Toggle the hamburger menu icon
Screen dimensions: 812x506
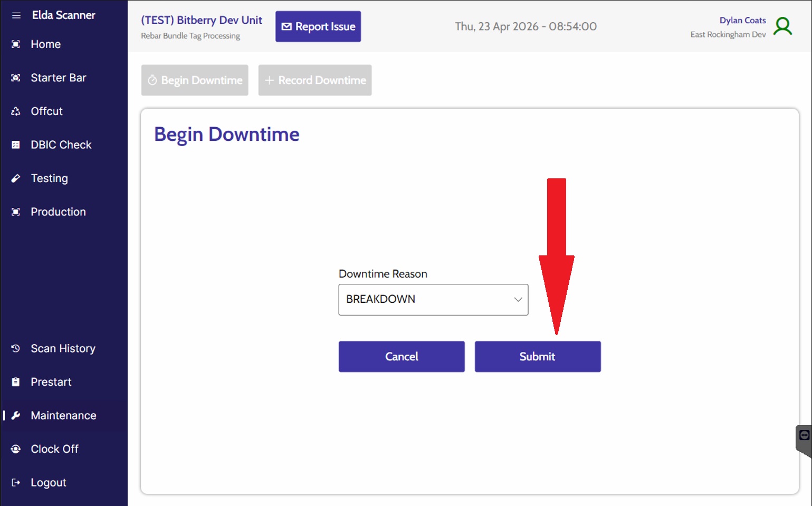point(16,15)
